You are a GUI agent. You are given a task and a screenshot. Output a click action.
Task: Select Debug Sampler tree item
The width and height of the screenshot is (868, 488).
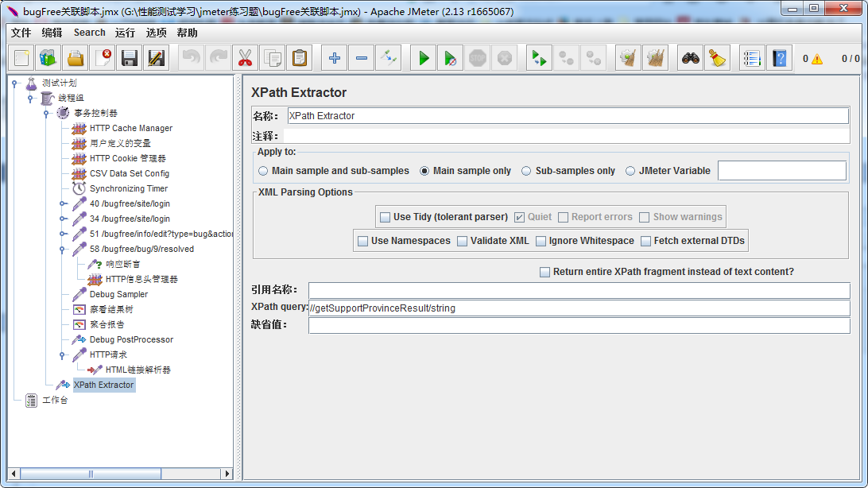(x=118, y=294)
